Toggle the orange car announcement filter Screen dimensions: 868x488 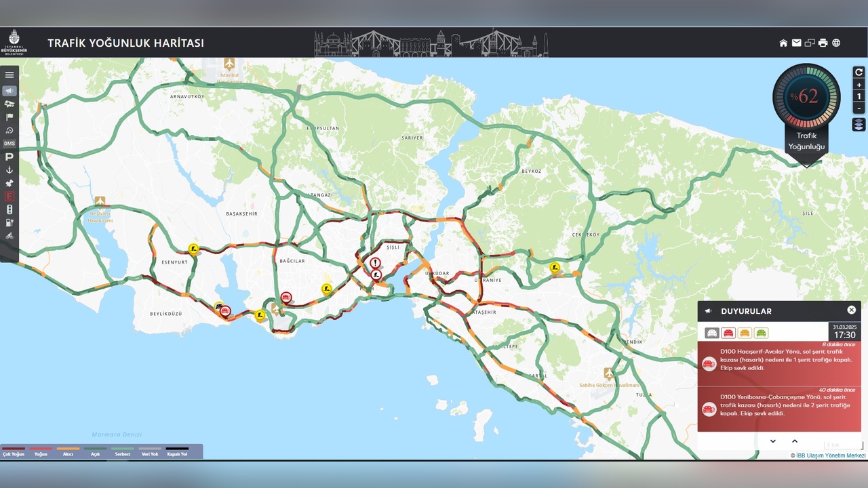[x=745, y=333]
